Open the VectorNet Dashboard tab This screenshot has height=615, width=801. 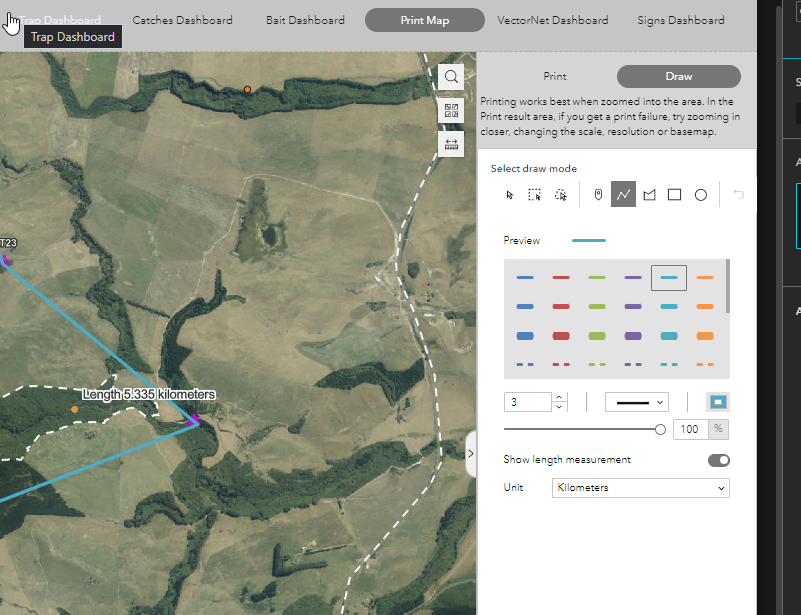click(x=552, y=20)
